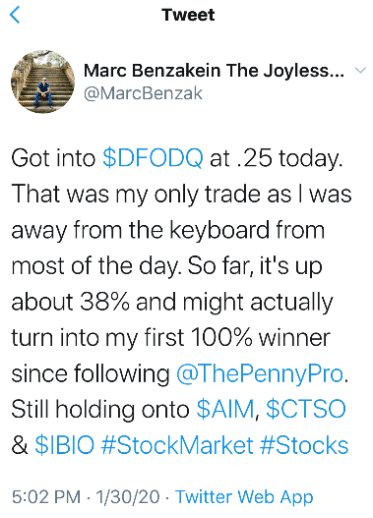
Task: Tap the 'about 38%' tweet text
Action: 70,302
